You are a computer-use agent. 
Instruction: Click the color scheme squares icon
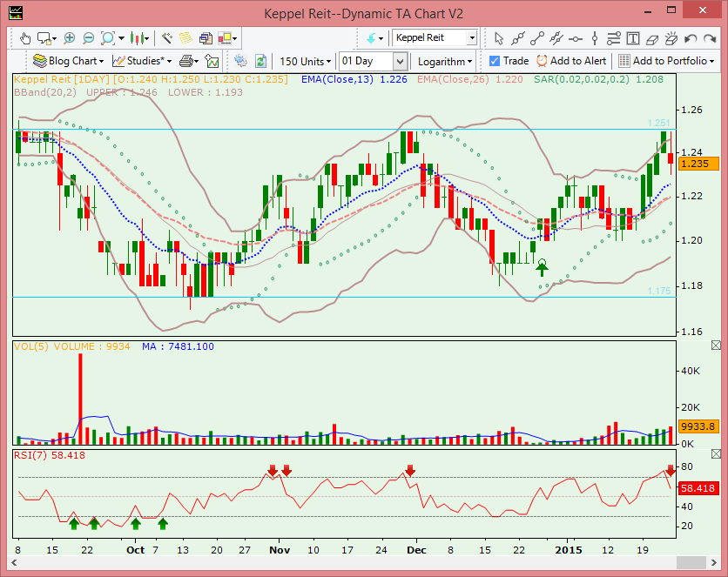(x=225, y=38)
